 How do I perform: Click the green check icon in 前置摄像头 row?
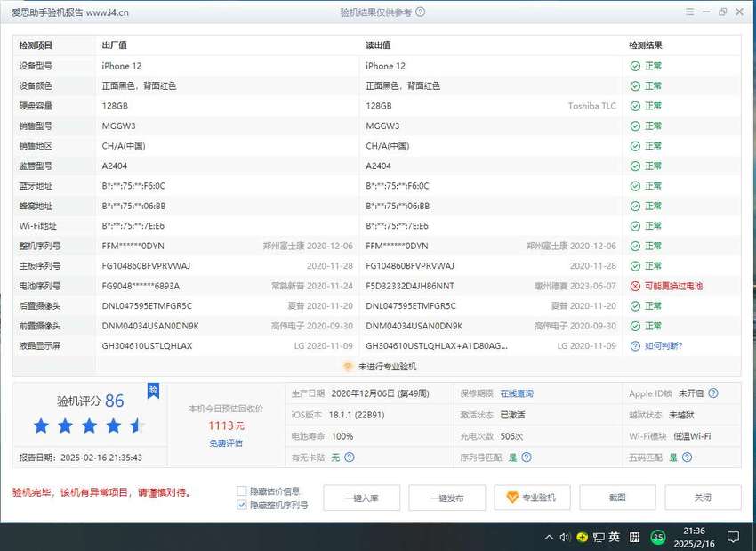(635, 326)
